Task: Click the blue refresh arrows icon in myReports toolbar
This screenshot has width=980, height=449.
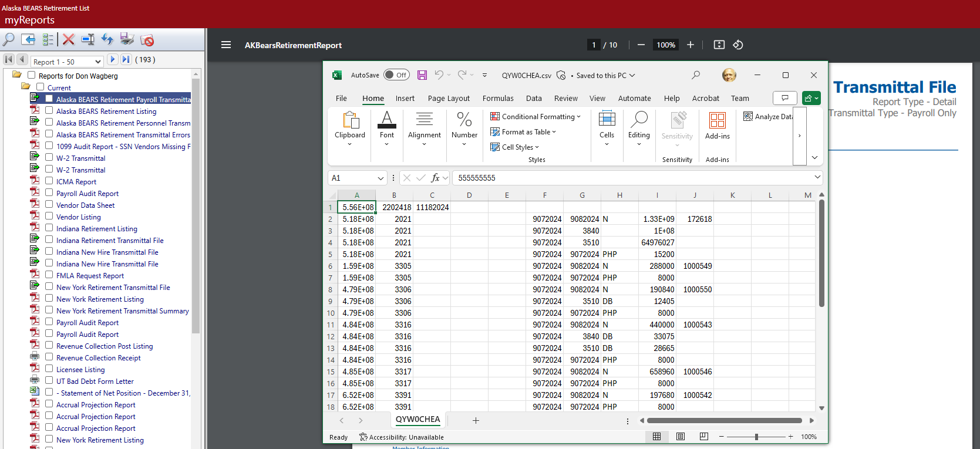Action: point(107,39)
